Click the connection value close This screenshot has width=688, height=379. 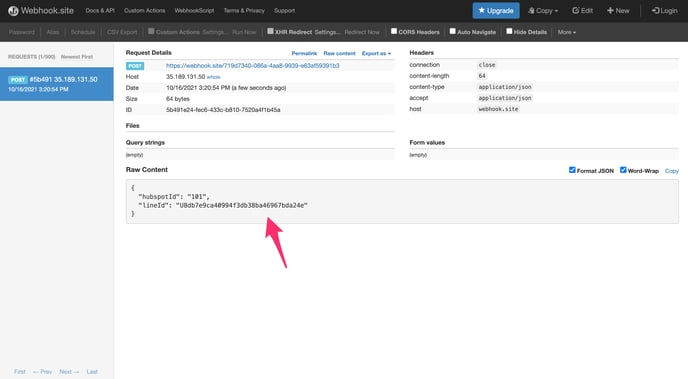pyautogui.click(x=487, y=64)
